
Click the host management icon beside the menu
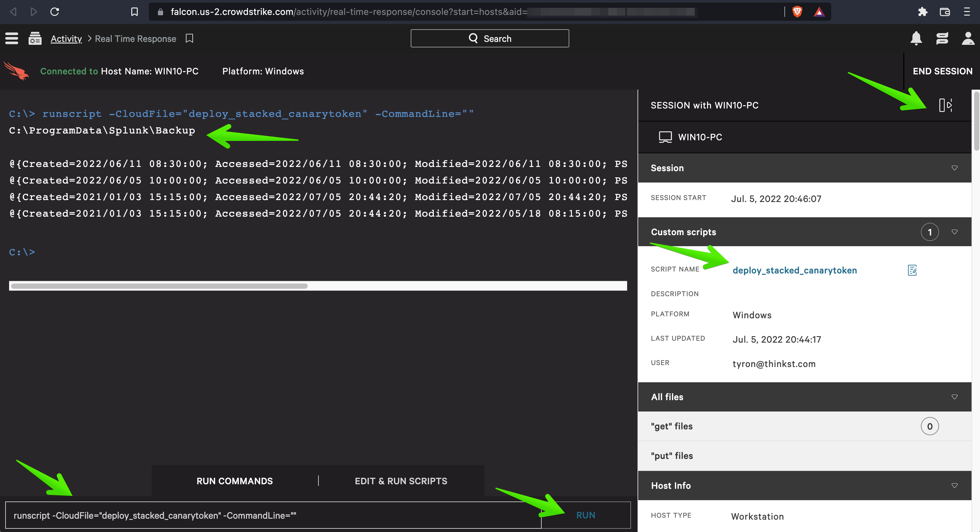click(35, 38)
